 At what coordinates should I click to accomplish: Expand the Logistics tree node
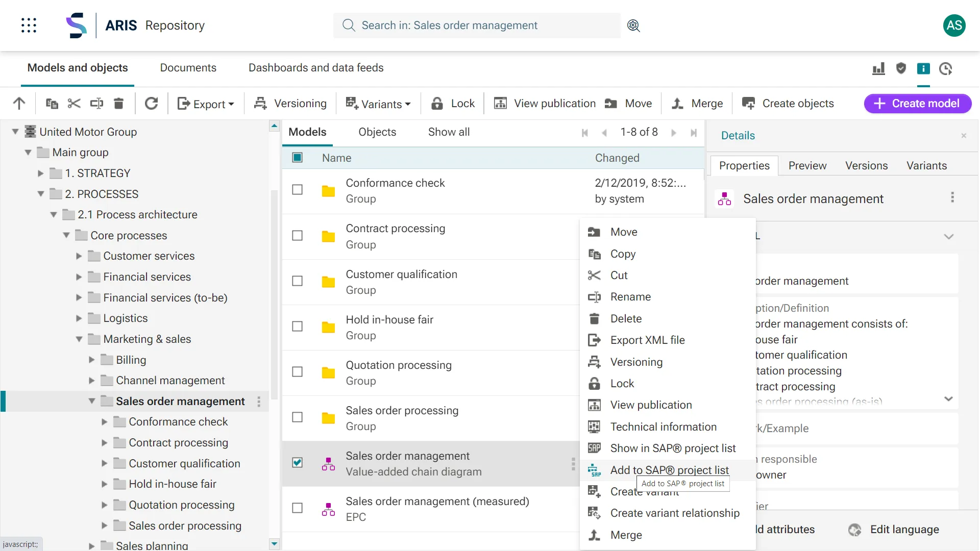[x=79, y=318]
